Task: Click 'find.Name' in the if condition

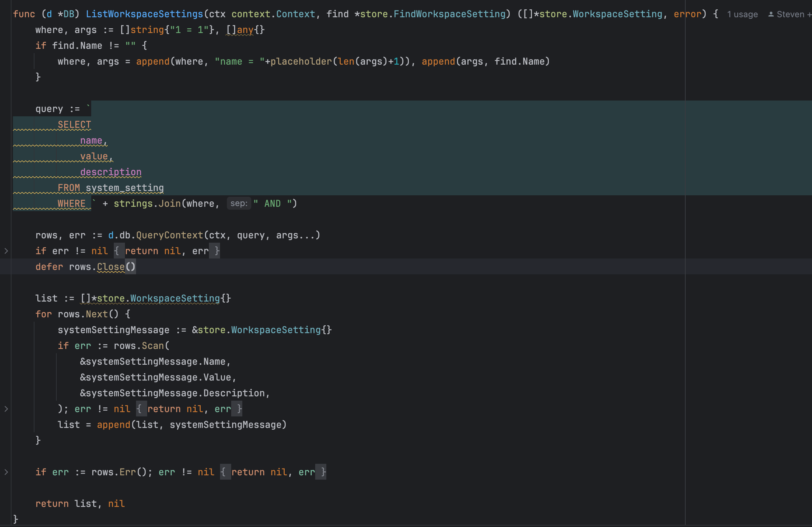Action: tap(77, 46)
